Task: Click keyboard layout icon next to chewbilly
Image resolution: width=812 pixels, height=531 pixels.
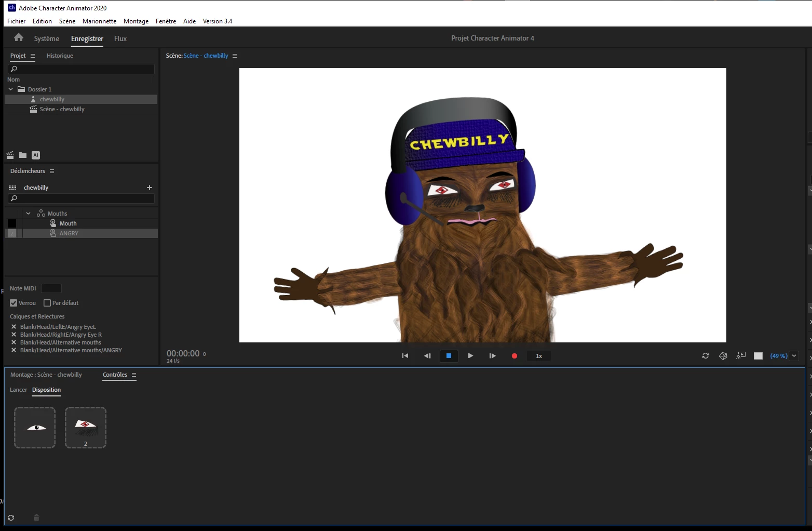Action: [x=13, y=188]
